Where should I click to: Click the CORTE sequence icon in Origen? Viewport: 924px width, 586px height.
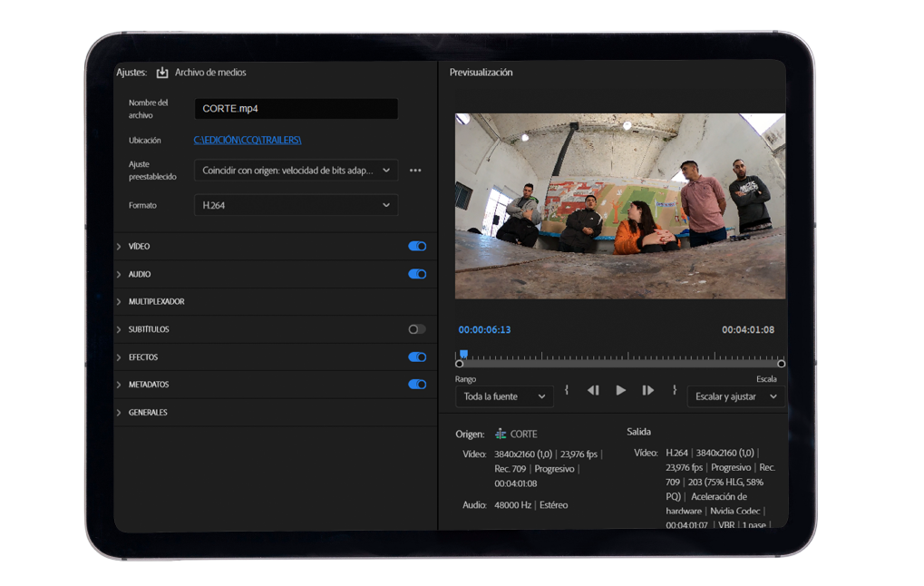click(501, 435)
